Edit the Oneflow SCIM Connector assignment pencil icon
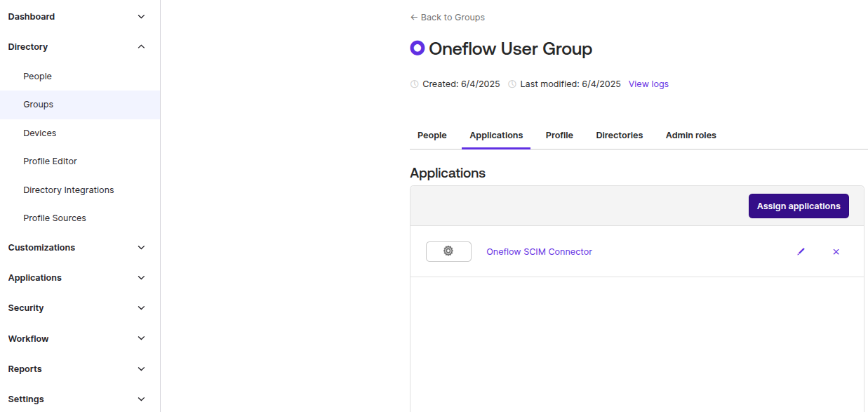This screenshot has width=868, height=412. 801,251
